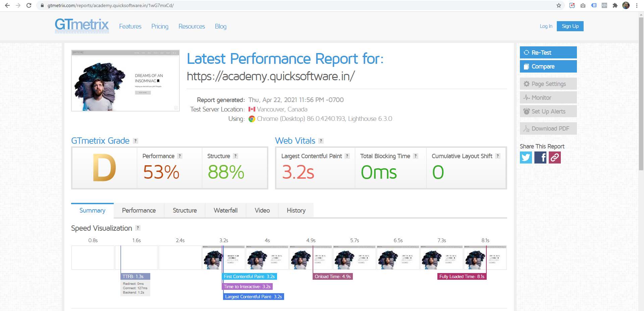This screenshot has width=644, height=311.
Task: Click the Monitor button
Action: click(548, 98)
